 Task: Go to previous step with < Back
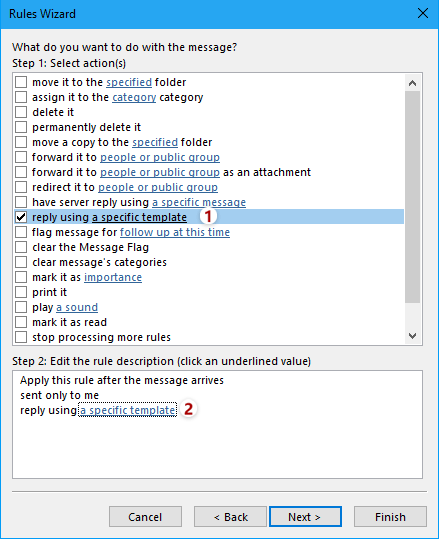tap(230, 516)
